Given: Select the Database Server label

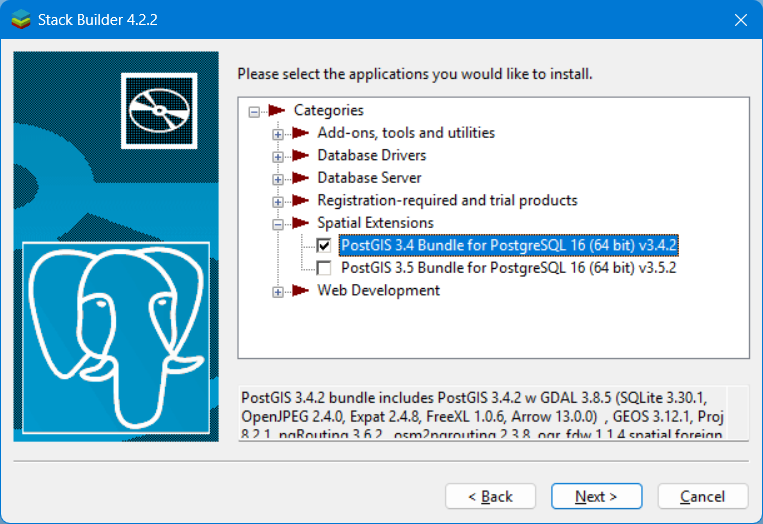Looking at the screenshot, I should pyautogui.click(x=369, y=178).
